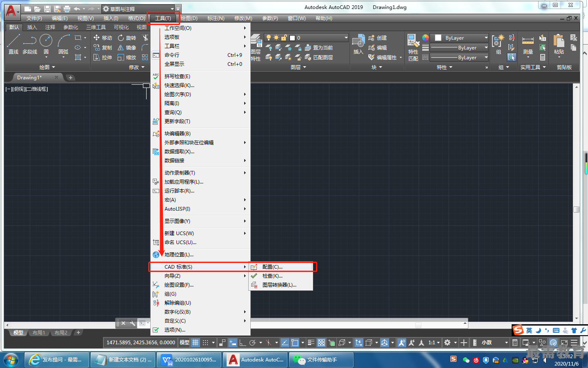Click the new drawing tab plus button
Viewport: 588px width, 368px height.
tap(70, 78)
